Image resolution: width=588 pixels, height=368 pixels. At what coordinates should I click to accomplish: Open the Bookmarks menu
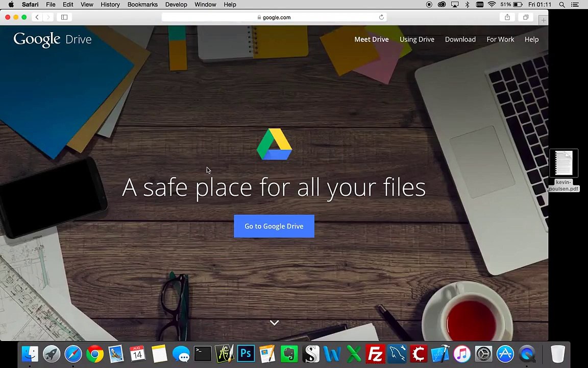tap(142, 5)
